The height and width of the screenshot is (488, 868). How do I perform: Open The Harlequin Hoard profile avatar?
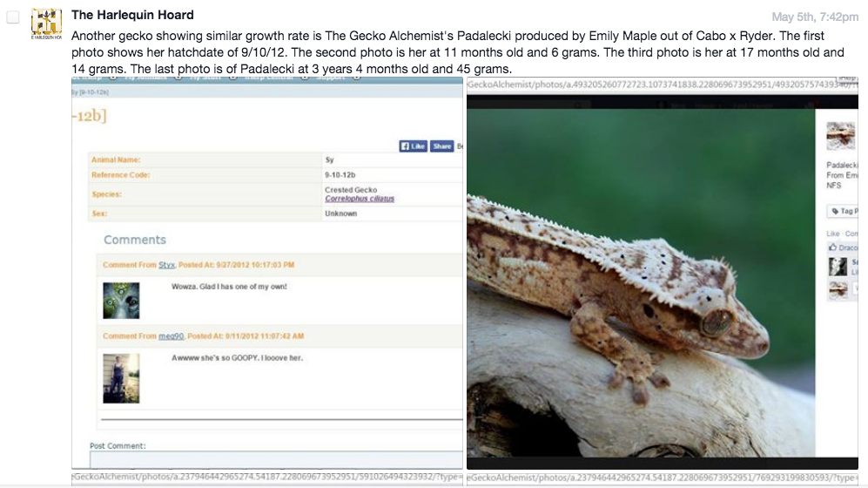46,24
